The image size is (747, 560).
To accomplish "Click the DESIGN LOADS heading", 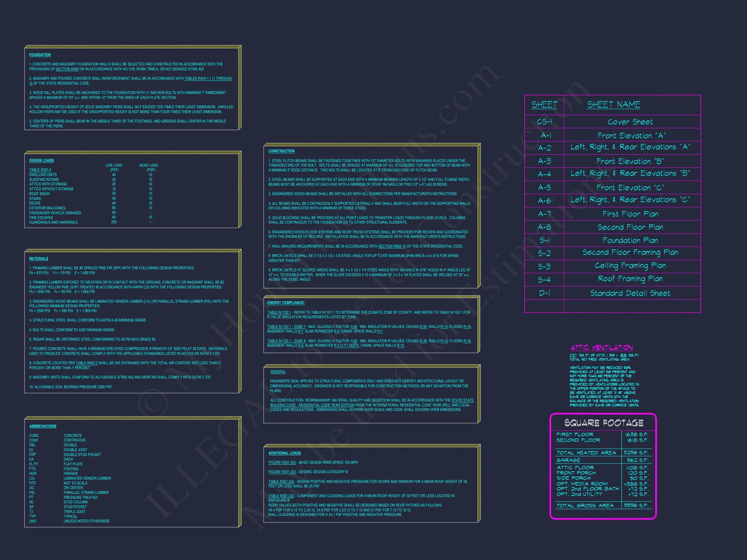I will tap(41, 160).
